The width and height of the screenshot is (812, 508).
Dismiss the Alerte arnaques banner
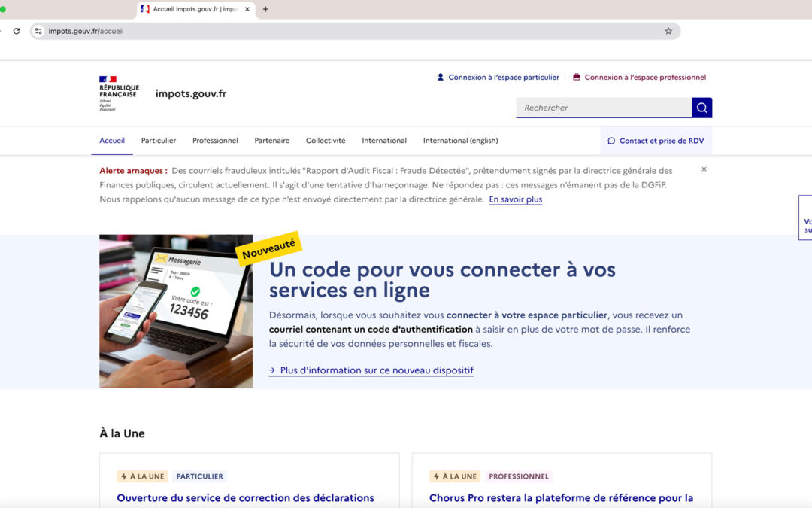tap(704, 169)
